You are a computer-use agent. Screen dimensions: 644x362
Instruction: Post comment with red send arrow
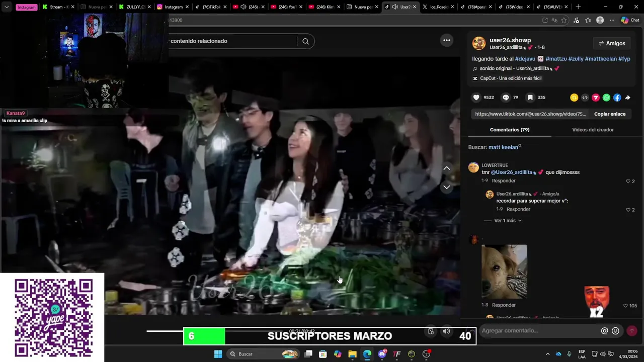click(632, 331)
